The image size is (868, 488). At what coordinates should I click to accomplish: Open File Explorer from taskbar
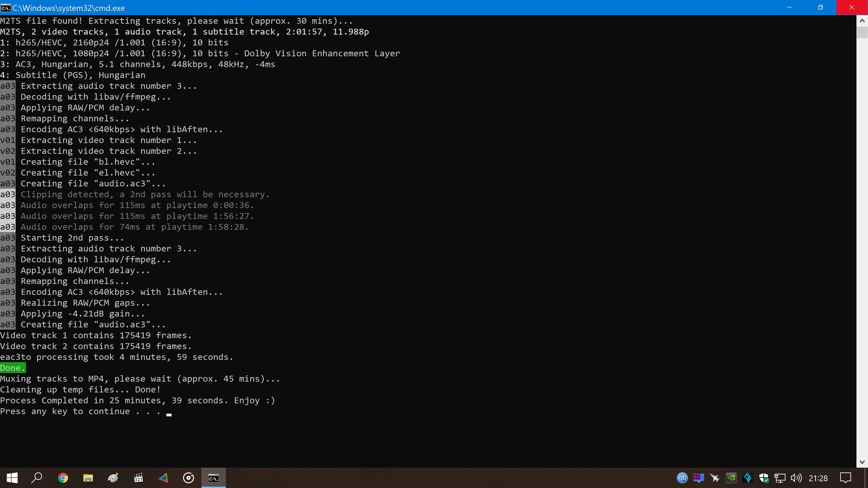point(88,478)
